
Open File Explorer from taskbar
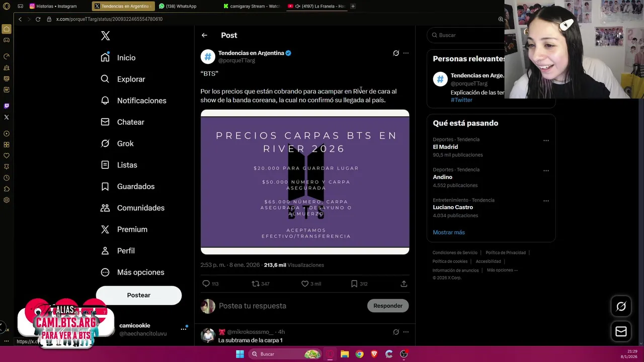pos(345,354)
